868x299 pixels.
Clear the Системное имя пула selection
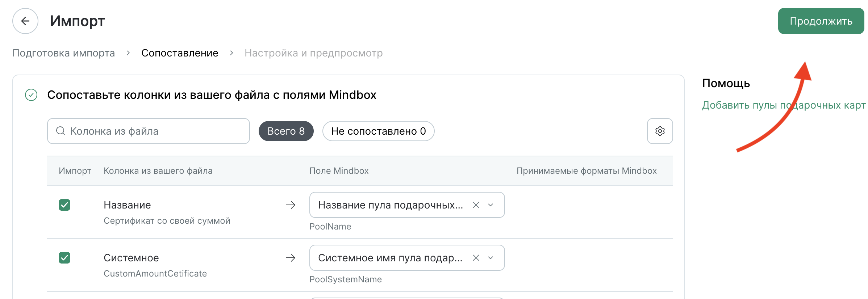[476, 258]
